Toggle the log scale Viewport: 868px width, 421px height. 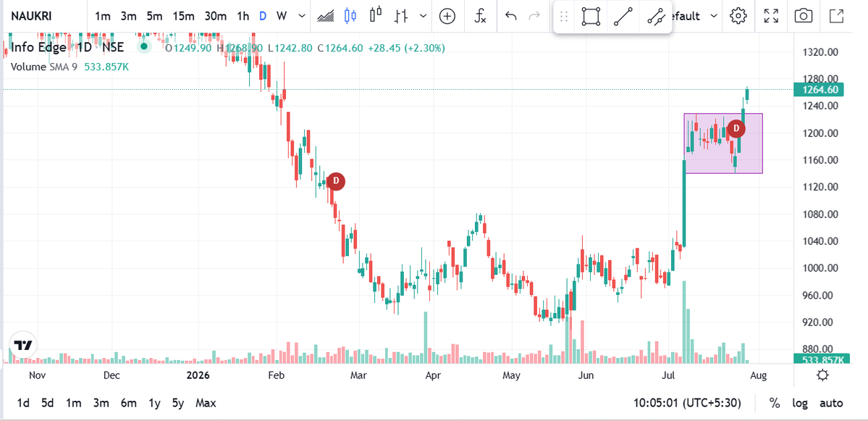pos(799,403)
